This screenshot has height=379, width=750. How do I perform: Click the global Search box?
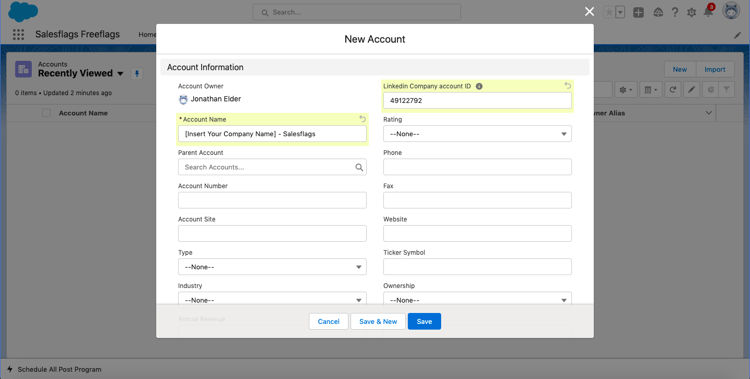(356, 12)
